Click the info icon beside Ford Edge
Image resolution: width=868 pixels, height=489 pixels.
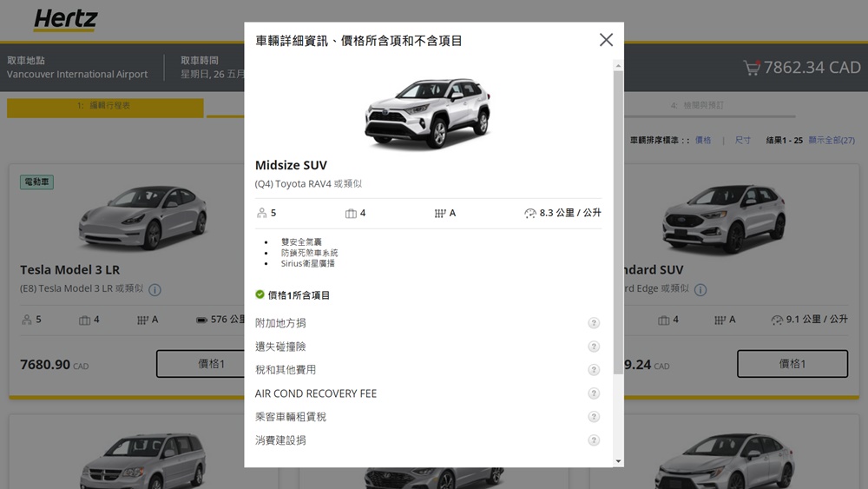click(700, 289)
